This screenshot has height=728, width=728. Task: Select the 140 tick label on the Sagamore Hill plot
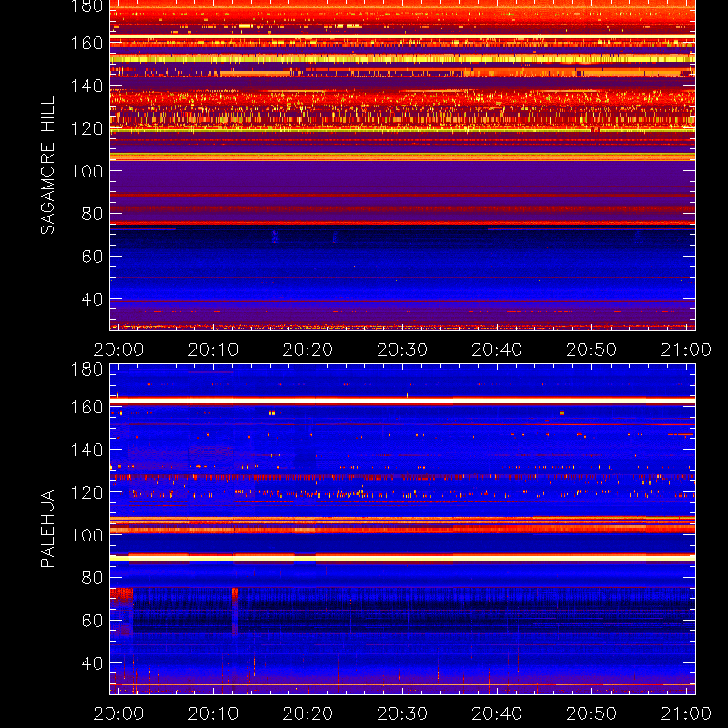[x=86, y=86]
